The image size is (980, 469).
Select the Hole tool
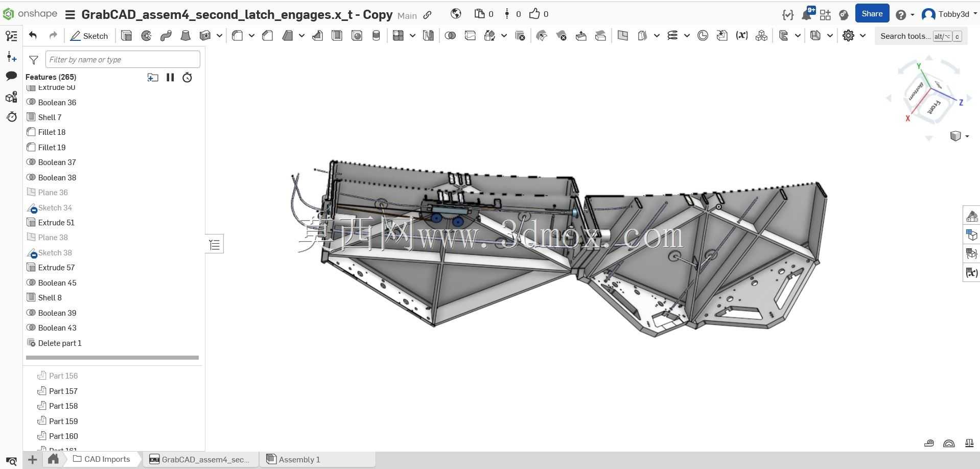pyautogui.click(x=357, y=36)
